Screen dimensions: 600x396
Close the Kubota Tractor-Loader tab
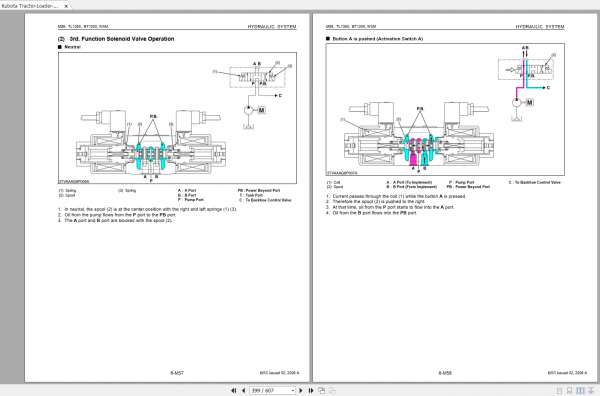pyautogui.click(x=66, y=6)
